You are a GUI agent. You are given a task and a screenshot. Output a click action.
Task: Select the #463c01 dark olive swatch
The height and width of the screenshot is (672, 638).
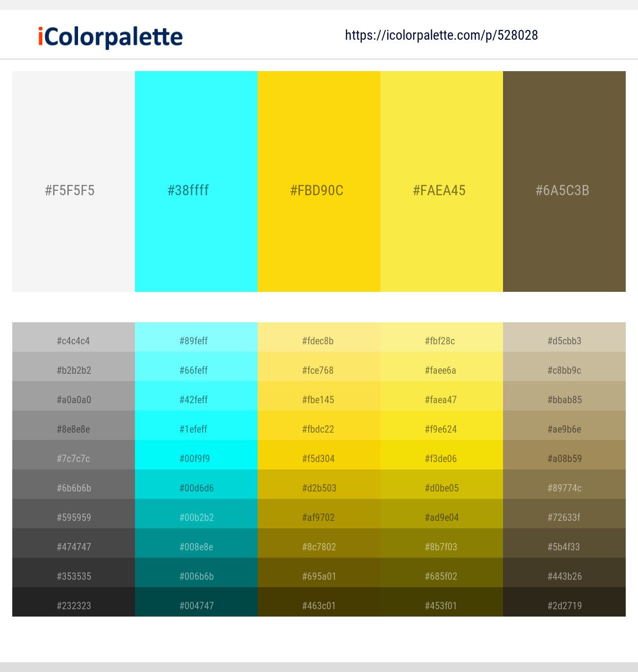319,605
